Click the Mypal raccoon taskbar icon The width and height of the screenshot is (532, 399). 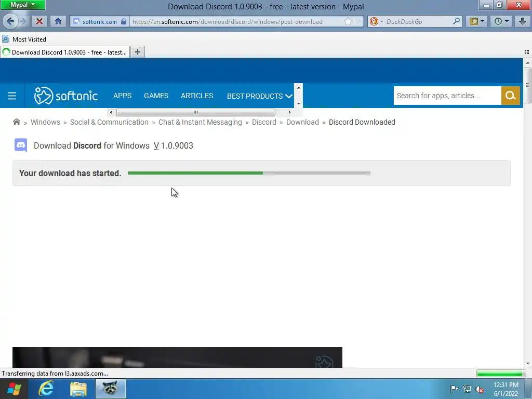111,389
